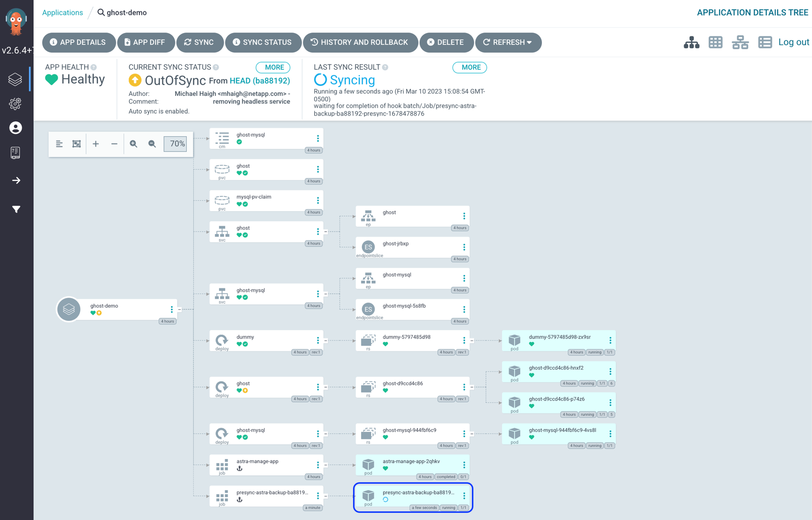812x520 pixels.
Task: Click the DELETE button
Action: click(446, 42)
